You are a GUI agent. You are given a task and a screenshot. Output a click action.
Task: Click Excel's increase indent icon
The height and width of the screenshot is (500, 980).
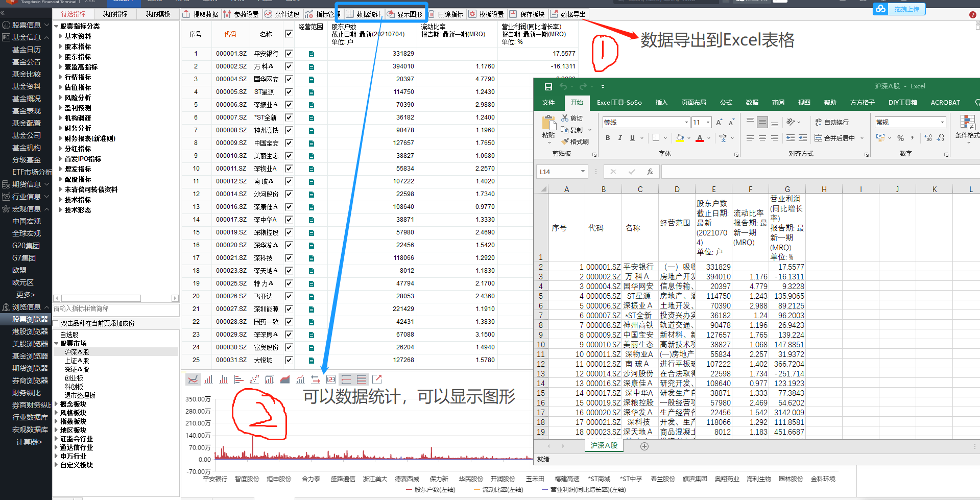point(803,138)
